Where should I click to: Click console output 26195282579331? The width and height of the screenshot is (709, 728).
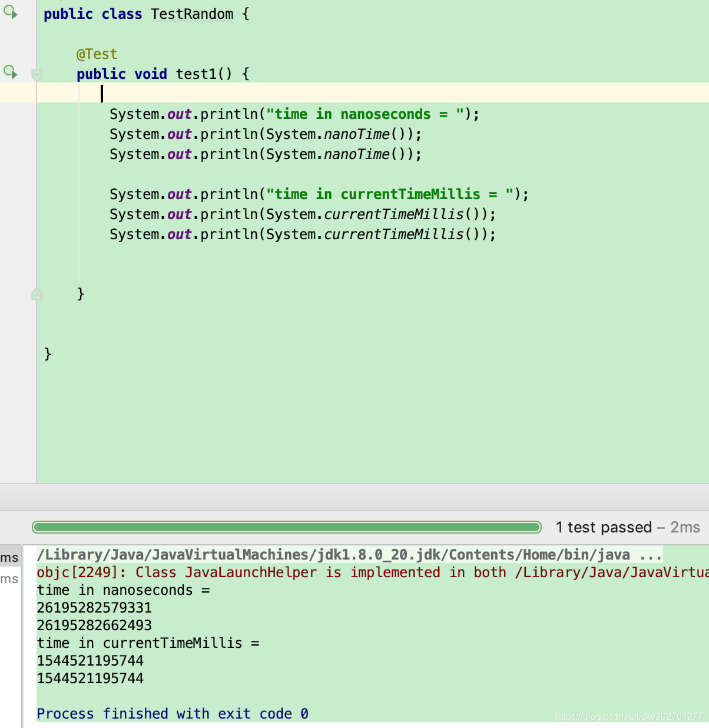[x=94, y=608]
